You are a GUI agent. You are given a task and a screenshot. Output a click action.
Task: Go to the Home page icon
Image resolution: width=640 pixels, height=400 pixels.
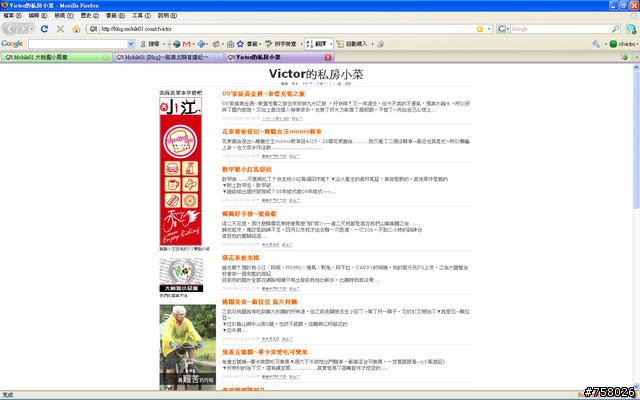pos(76,29)
